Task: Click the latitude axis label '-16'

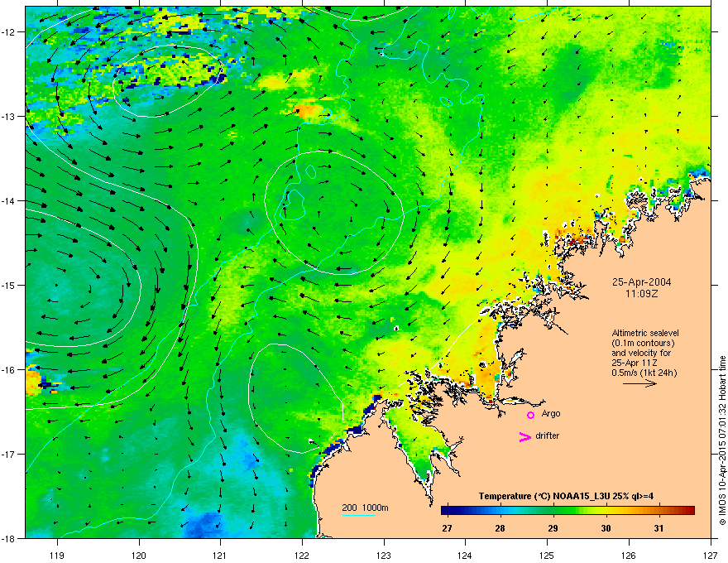Action: point(9,370)
